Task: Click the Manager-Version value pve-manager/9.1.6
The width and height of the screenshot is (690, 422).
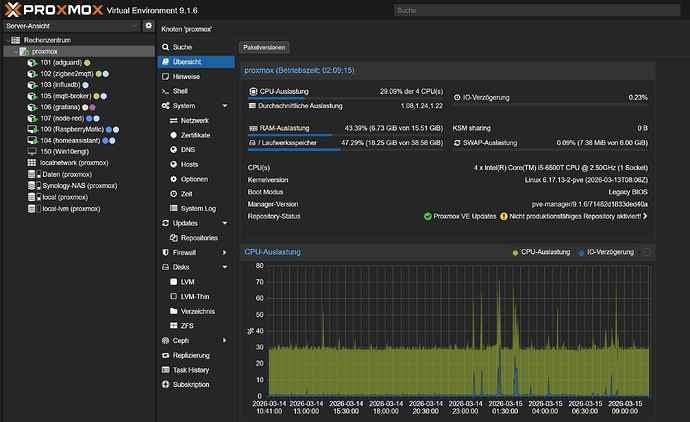Action: click(590, 204)
